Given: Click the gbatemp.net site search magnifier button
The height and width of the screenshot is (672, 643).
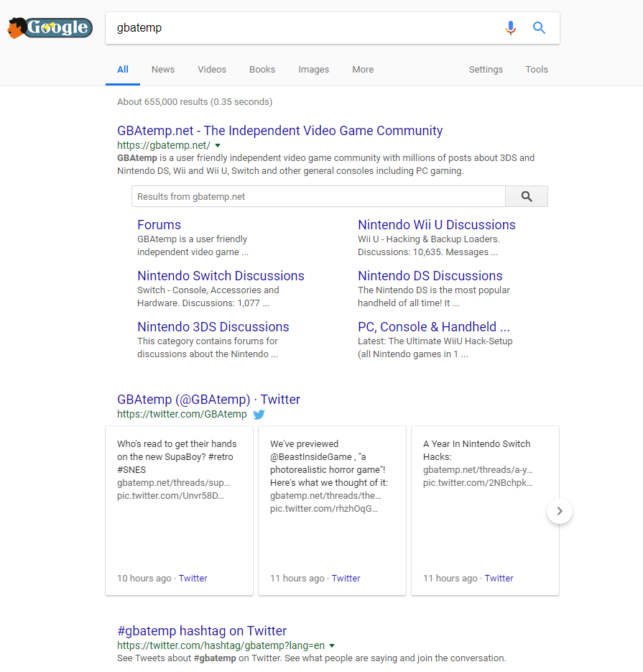Looking at the screenshot, I should (x=527, y=196).
